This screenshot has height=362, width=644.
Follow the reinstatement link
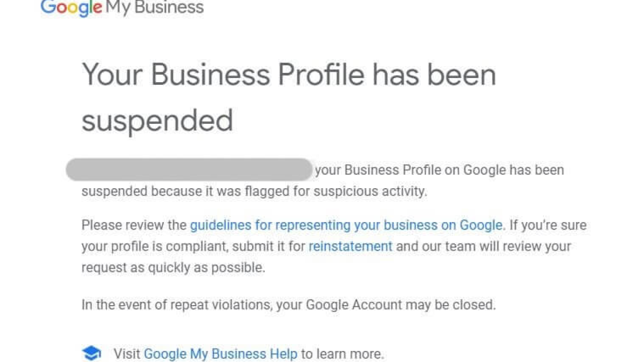[x=350, y=247]
